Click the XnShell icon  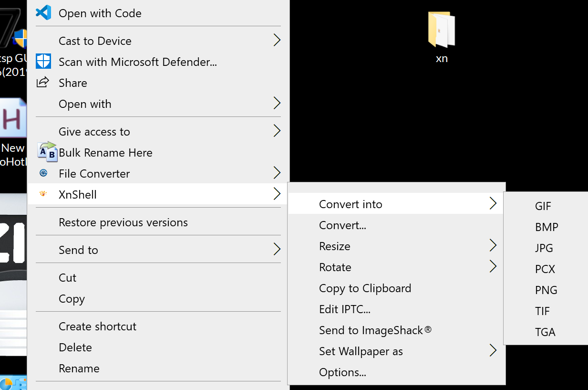coord(43,194)
